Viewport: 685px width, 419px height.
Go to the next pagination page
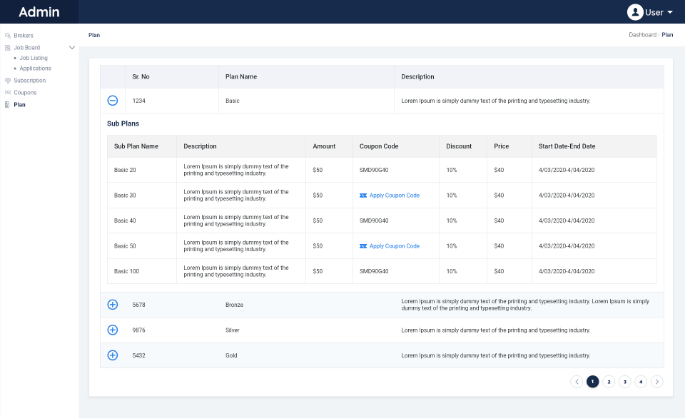click(657, 381)
